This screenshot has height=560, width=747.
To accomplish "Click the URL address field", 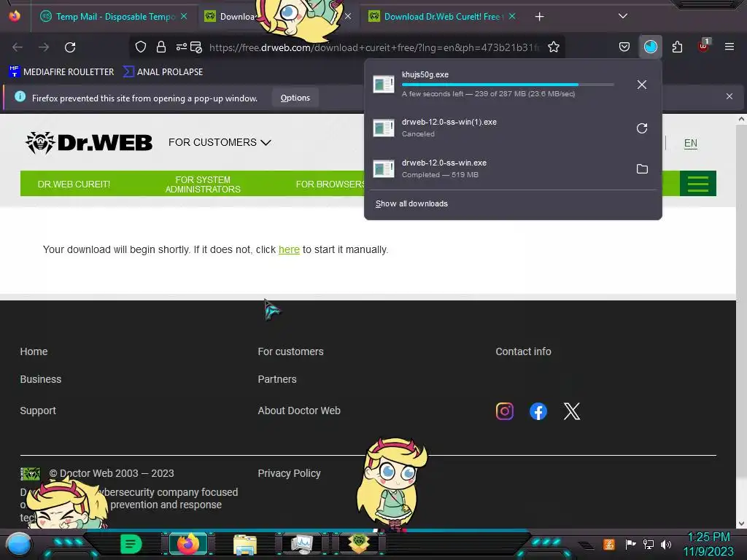I will [374, 47].
